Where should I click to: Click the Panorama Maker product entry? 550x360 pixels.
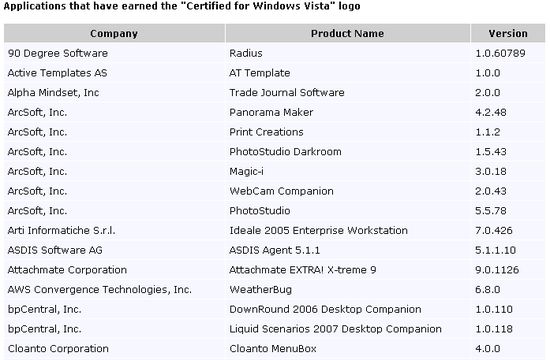(271, 112)
